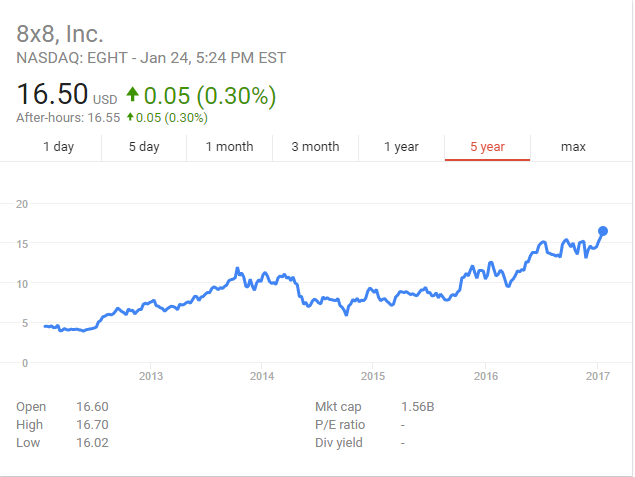The height and width of the screenshot is (477, 635).
Task: Click the 2015 x-axis label
Action: click(x=373, y=376)
